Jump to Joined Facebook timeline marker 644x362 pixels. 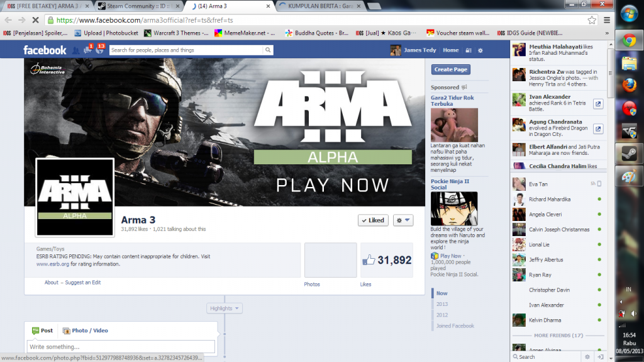tap(455, 326)
